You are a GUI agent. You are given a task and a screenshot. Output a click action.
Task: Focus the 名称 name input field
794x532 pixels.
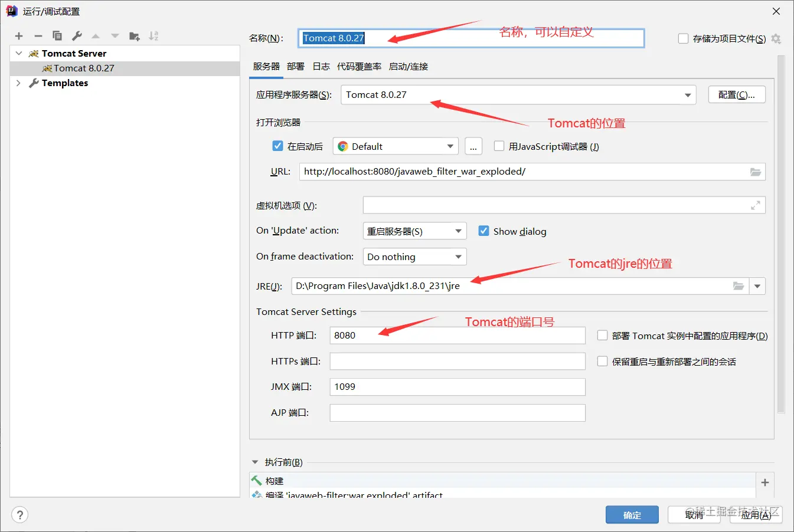pos(471,38)
